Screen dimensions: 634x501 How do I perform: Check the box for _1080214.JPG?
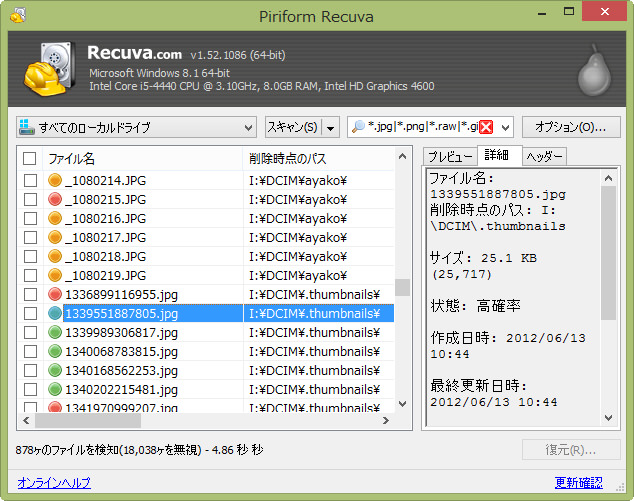[30, 180]
